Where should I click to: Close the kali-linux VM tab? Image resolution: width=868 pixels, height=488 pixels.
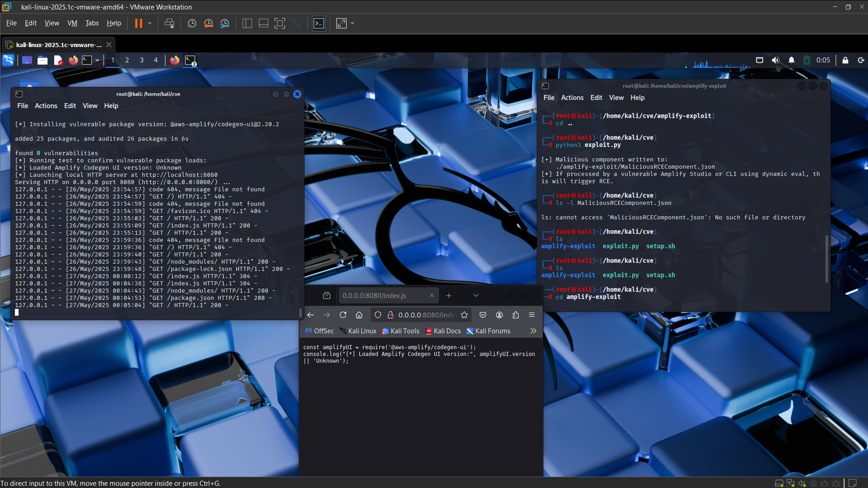(x=109, y=45)
